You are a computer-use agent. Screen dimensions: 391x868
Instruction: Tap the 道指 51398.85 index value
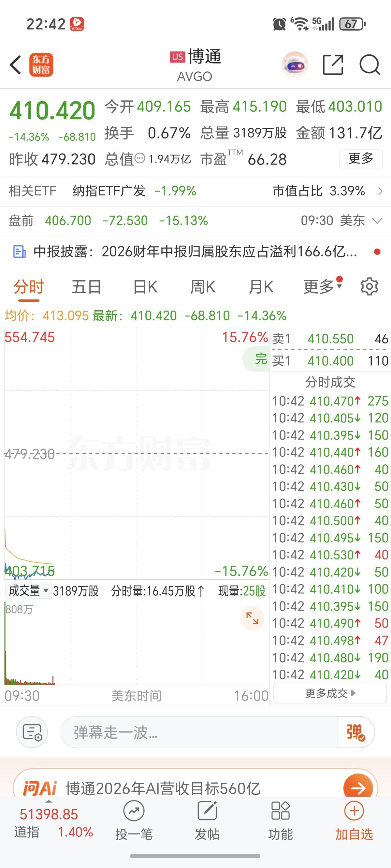(x=49, y=815)
